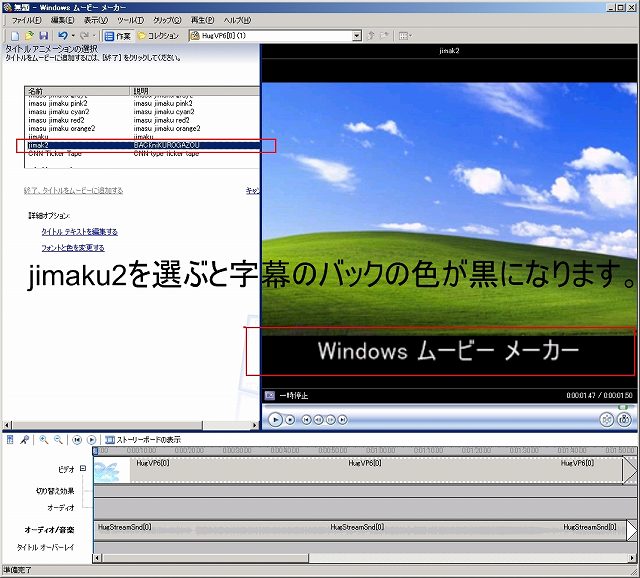
Task: Collapse the ビデオ track with the minus box
Action: click(83, 468)
